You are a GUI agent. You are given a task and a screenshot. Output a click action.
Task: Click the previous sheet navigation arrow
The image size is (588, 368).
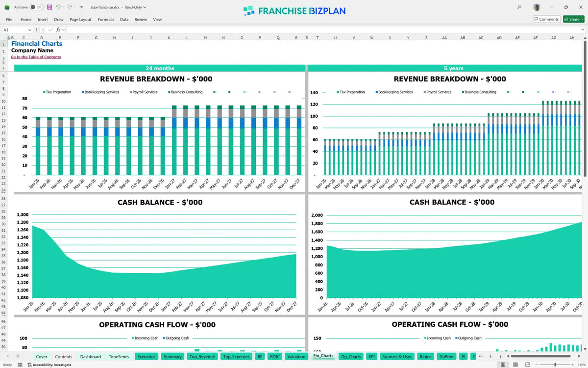point(7,356)
